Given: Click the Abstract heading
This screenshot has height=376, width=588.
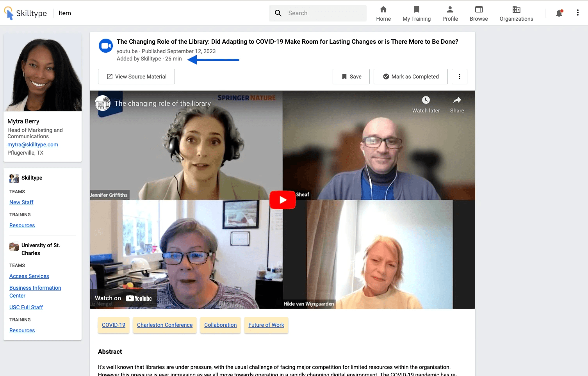Looking at the screenshot, I should point(110,352).
